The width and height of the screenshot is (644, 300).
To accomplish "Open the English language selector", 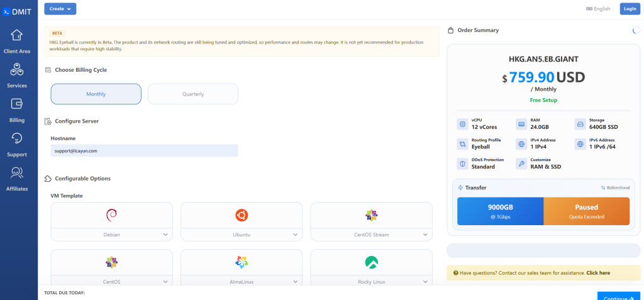I will tap(598, 9).
